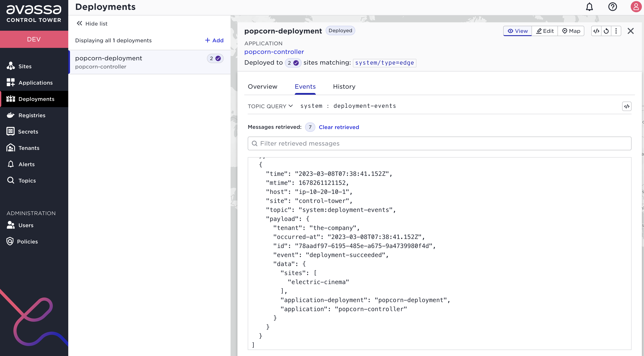
Task: Click the Clear retrieved messages button
Action: click(x=339, y=127)
